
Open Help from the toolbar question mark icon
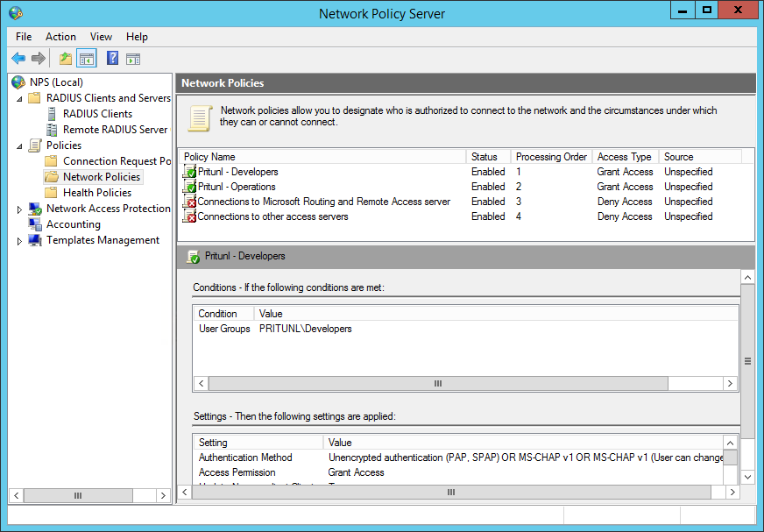112,59
